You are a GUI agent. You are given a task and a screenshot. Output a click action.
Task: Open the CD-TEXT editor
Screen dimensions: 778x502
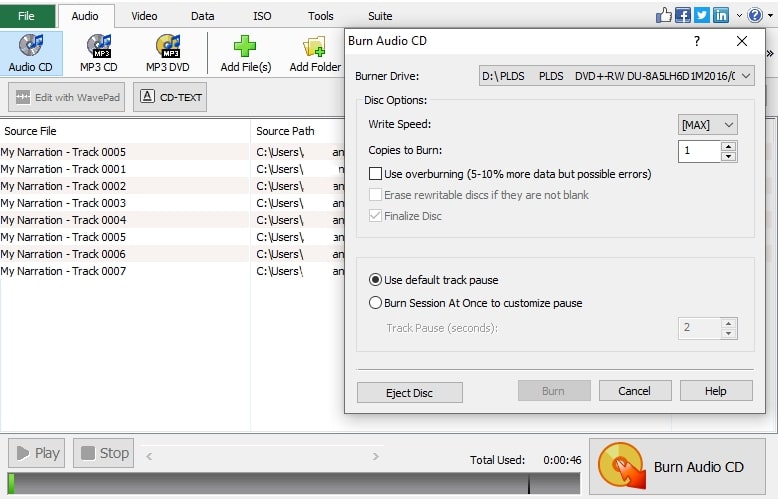(x=170, y=97)
